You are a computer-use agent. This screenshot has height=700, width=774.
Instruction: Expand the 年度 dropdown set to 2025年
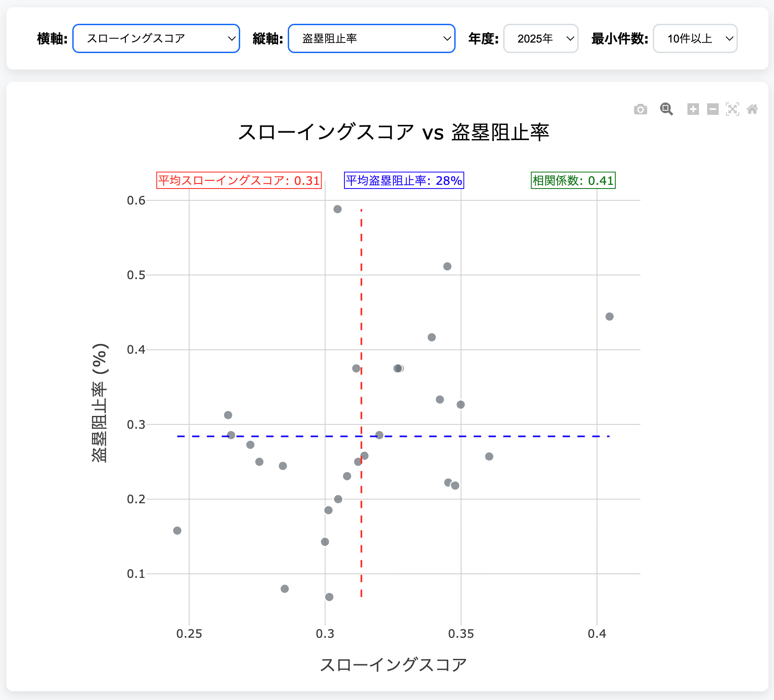541,38
